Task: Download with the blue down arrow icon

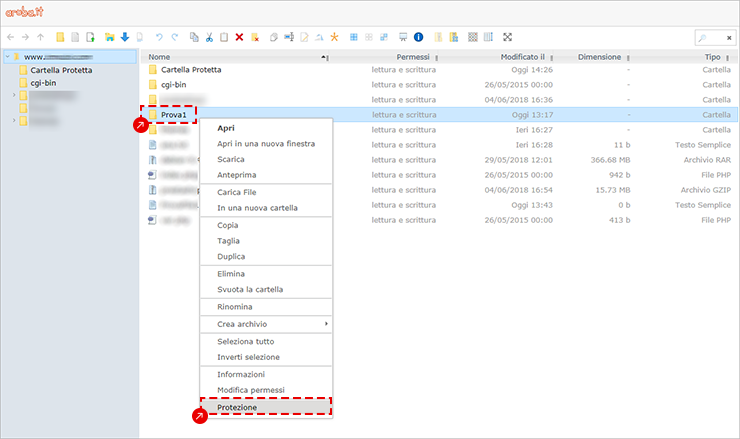Action: [x=125, y=37]
